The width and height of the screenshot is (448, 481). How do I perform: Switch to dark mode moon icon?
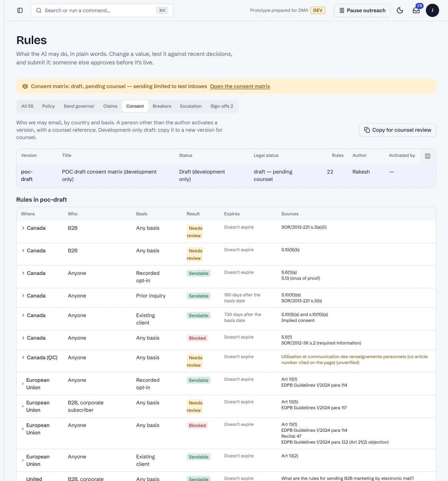coord(400,10)
